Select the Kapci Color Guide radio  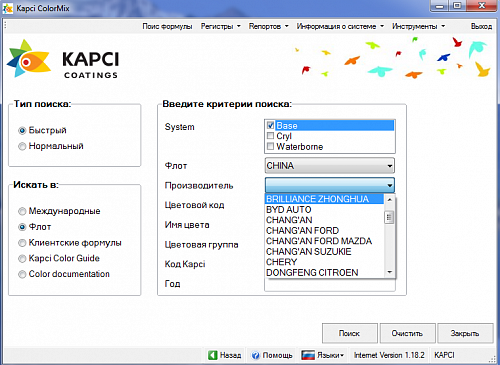[22, 258]
